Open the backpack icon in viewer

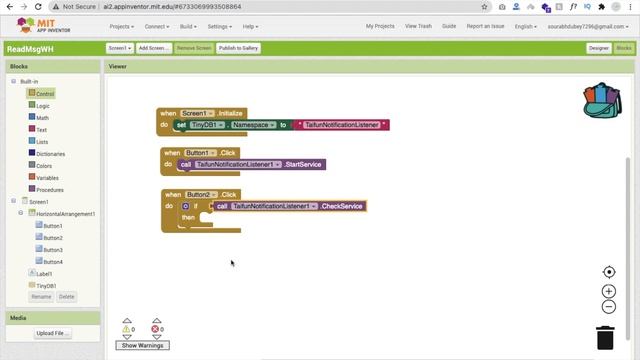(602, 100)
